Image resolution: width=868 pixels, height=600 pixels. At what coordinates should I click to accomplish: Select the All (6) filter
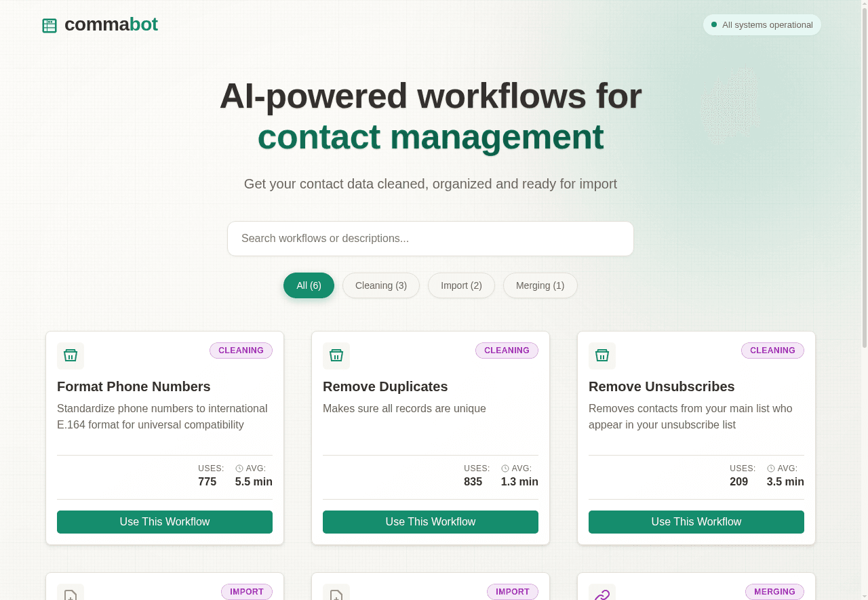309,285
